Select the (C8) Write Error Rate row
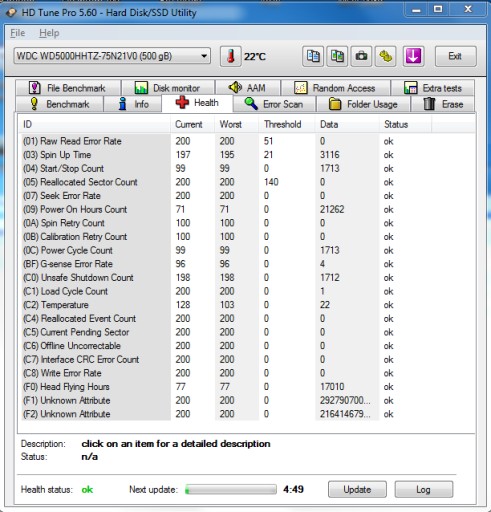Viewport: 491px width, 512px height. [x=247, y=373]
